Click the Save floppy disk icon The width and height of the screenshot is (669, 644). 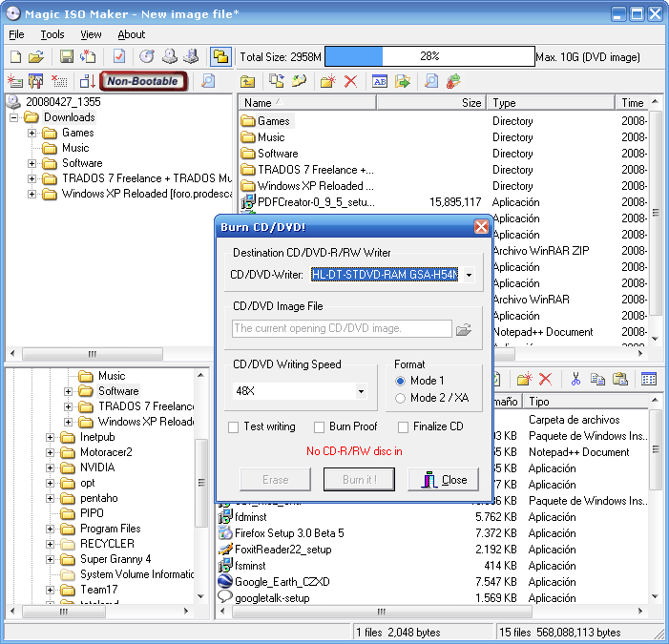(x=67, y=56)
